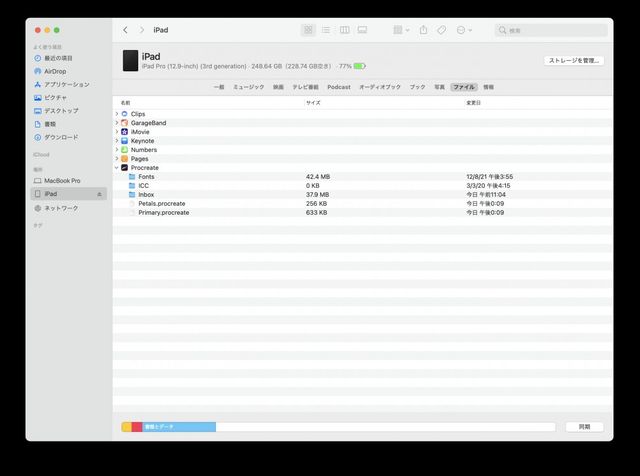Eject the iPad from sidebar
This screenshot has width=640, height=476.
pos(99,194)
